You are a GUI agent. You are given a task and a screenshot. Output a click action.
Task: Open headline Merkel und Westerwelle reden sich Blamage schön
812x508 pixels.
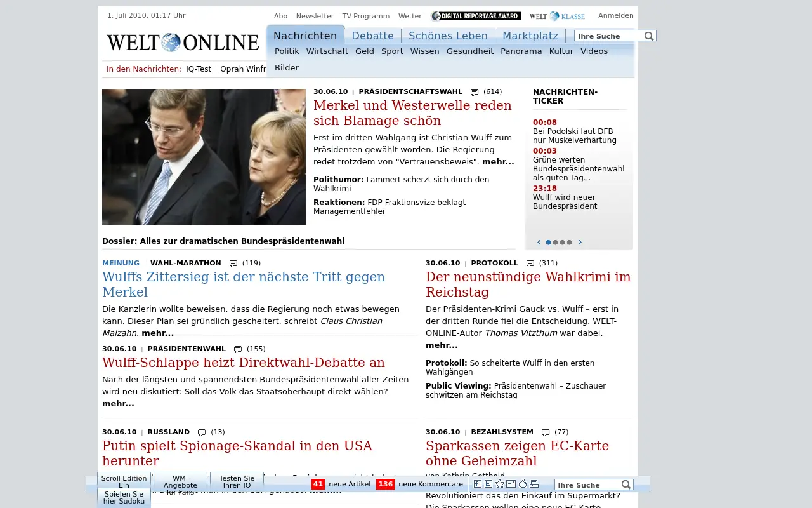click(x=412, y=113)
